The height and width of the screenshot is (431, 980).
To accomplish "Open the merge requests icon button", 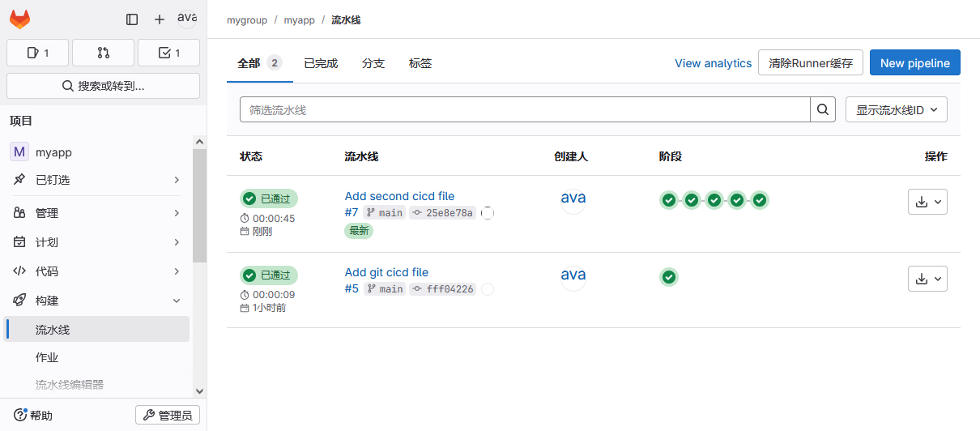I will click(x=103, y=53).
